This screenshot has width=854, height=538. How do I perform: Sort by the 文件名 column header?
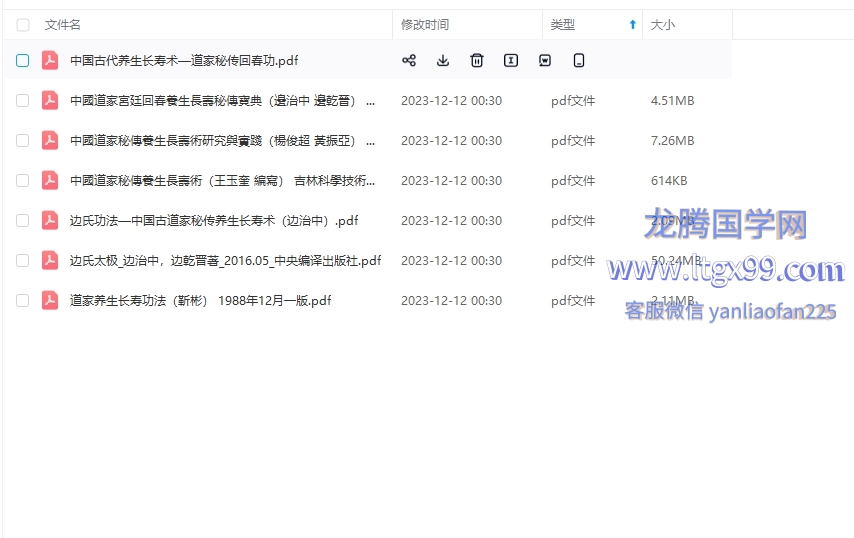63,25
